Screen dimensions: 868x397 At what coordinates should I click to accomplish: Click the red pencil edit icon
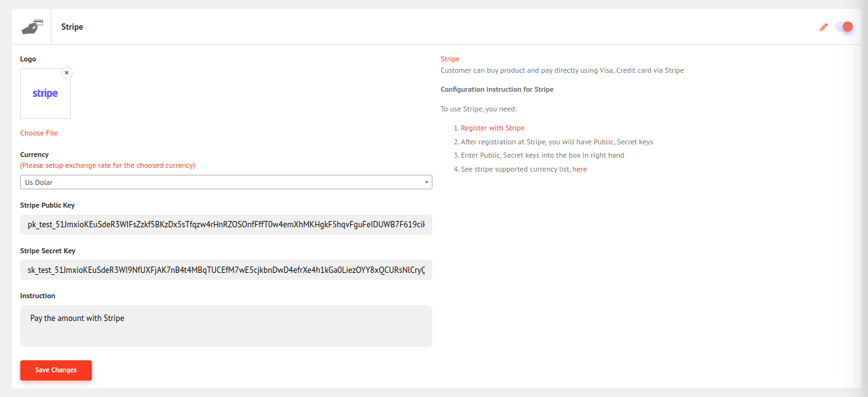pos(824,27)
